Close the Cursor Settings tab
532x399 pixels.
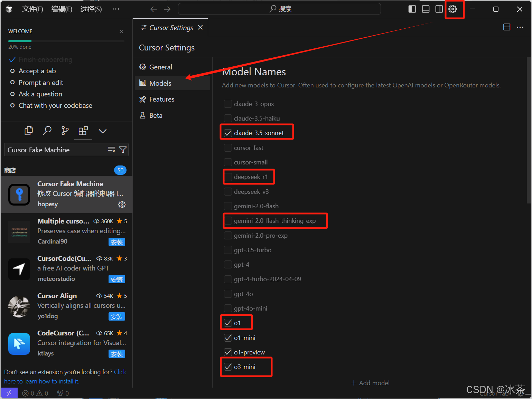(x=200, y=27)
